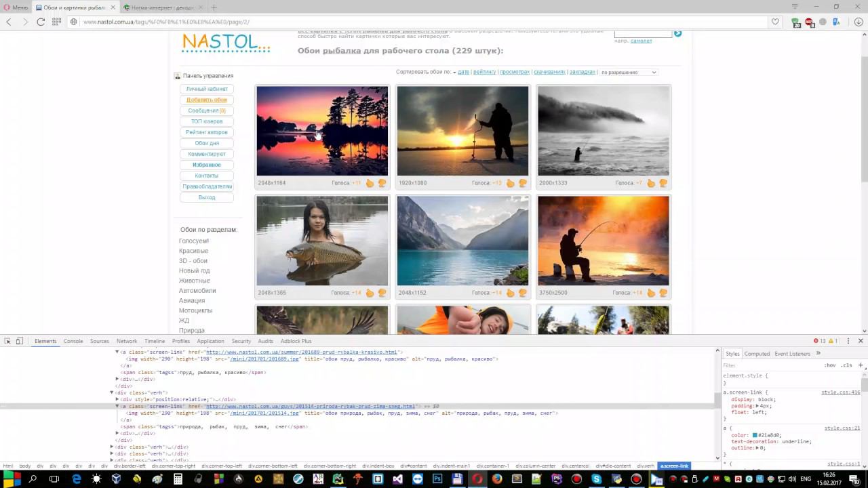Toggle :hov element state
Screen dimensions: 868x488
tap(830, 365)
